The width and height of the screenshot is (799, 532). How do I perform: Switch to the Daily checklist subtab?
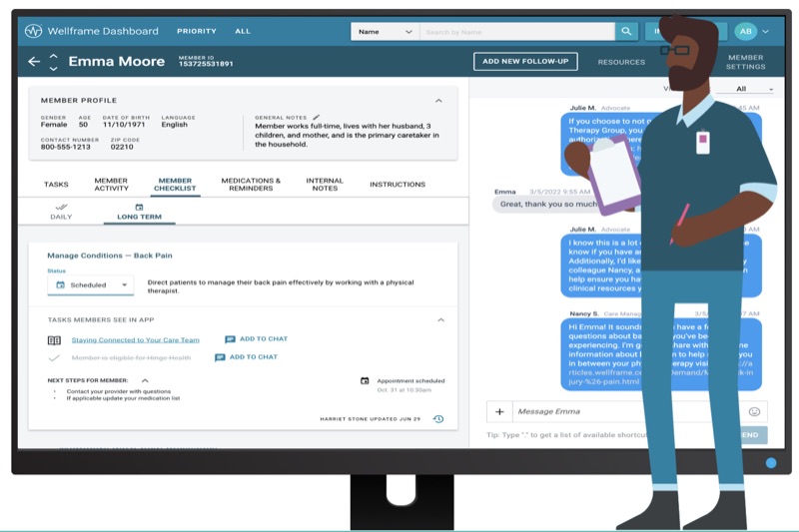click(61, 212)
